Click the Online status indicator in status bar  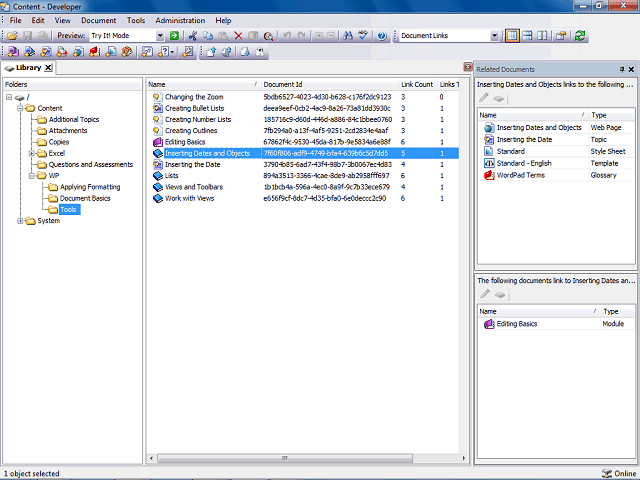619,473
